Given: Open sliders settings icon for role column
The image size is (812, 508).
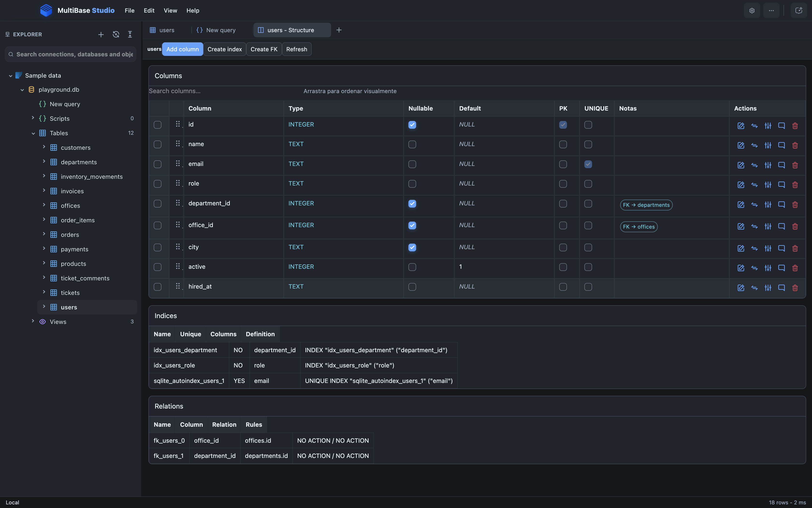Looking at the screenshot, I should click(x=768, y=185).
